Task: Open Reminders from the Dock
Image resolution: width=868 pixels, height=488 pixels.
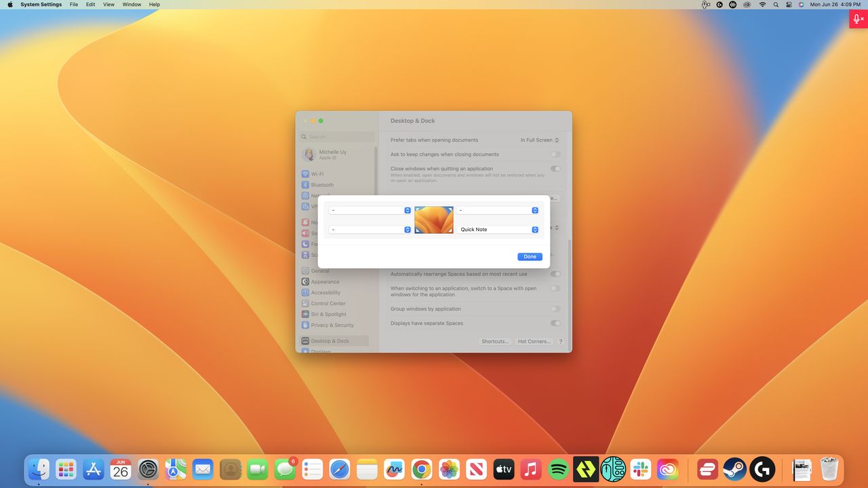Action: (312, 469)
